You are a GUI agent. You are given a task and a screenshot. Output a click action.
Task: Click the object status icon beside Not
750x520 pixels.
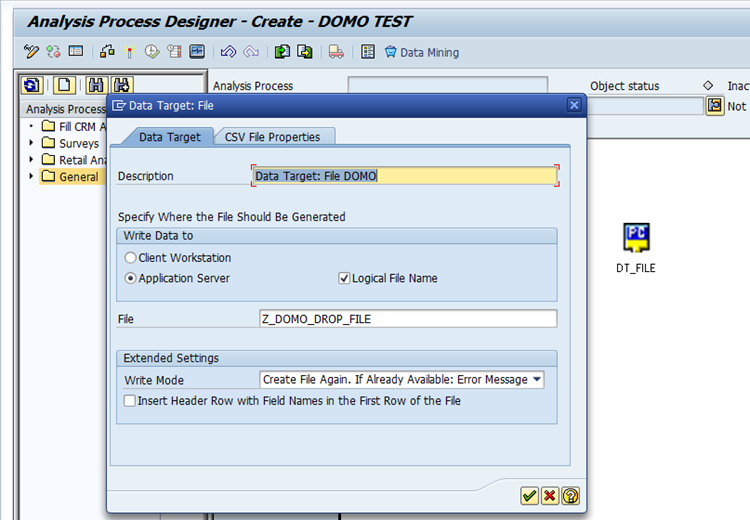tap(715, 105)
